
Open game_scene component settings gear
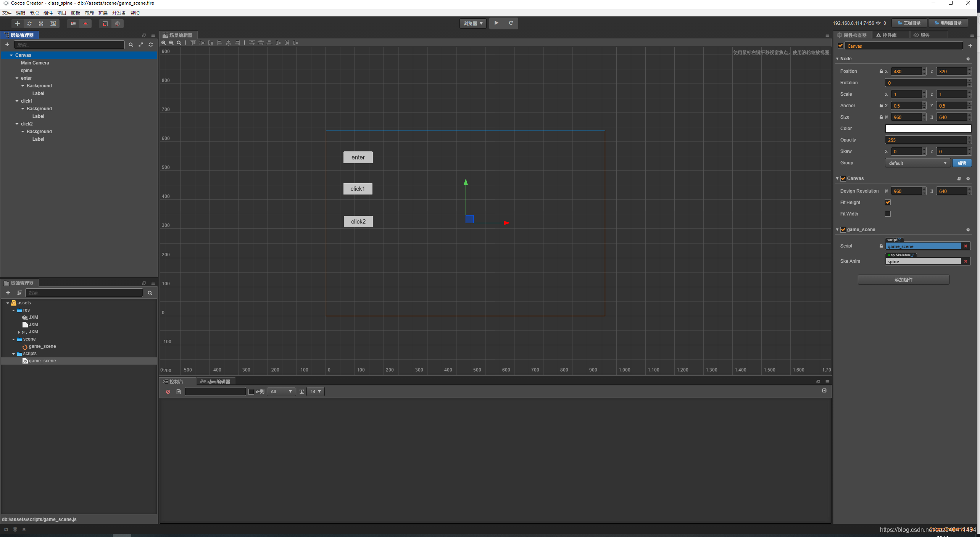[x=968, y=230]
